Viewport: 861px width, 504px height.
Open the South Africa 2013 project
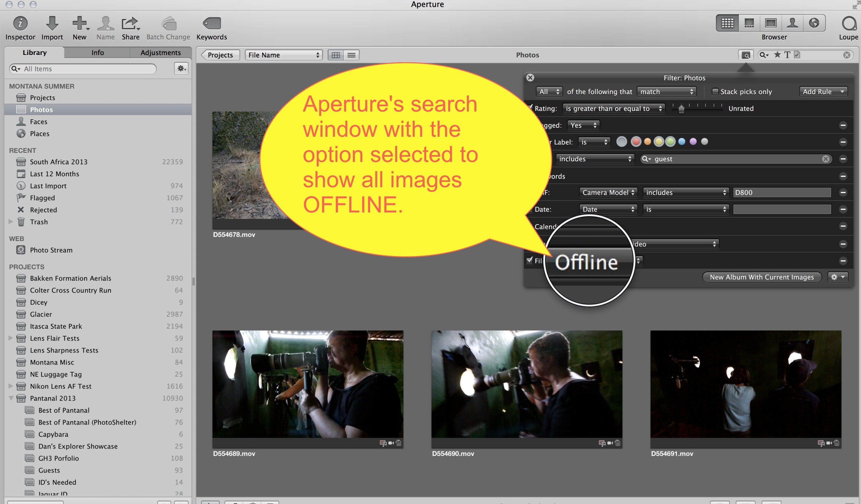(98, 162)
